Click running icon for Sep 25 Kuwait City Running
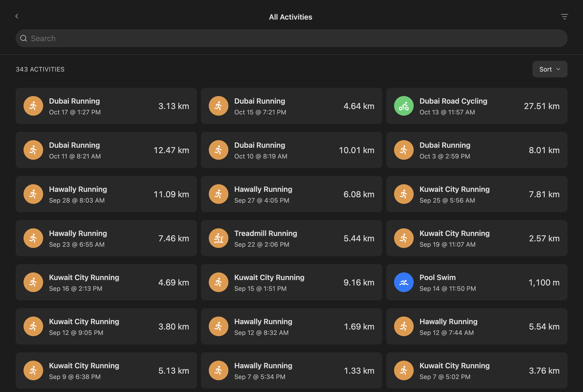This screenshot has height=392, width=583. point(404,194)
